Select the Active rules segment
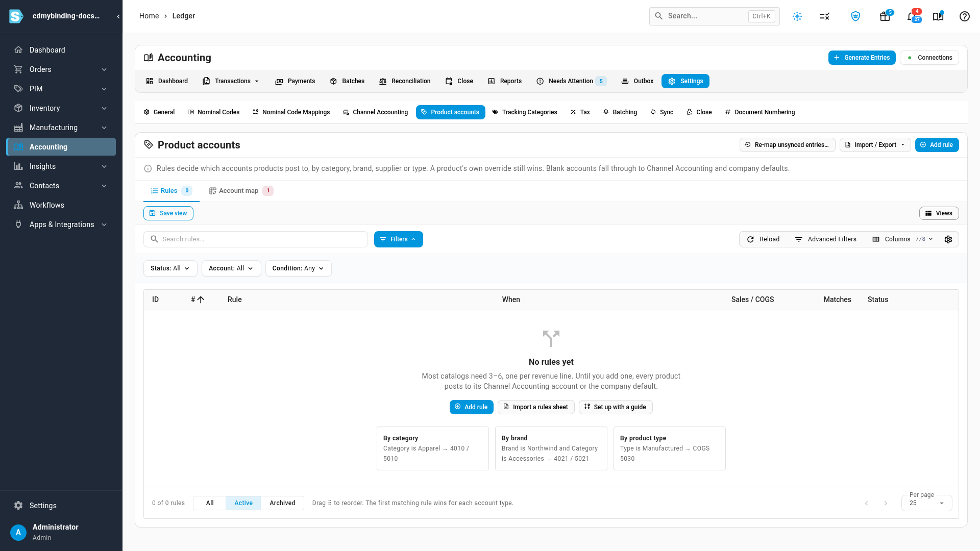This screenshot has height=551, width=980. 243,503
